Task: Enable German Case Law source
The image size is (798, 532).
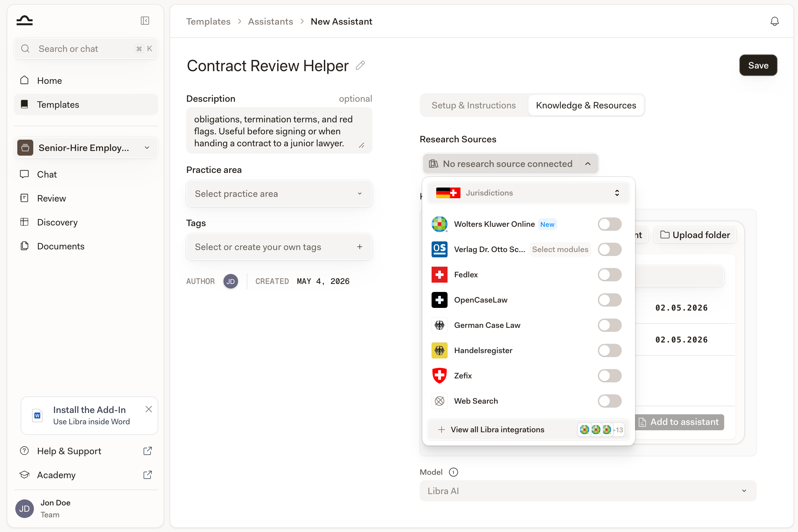Action: pos(609,325)
